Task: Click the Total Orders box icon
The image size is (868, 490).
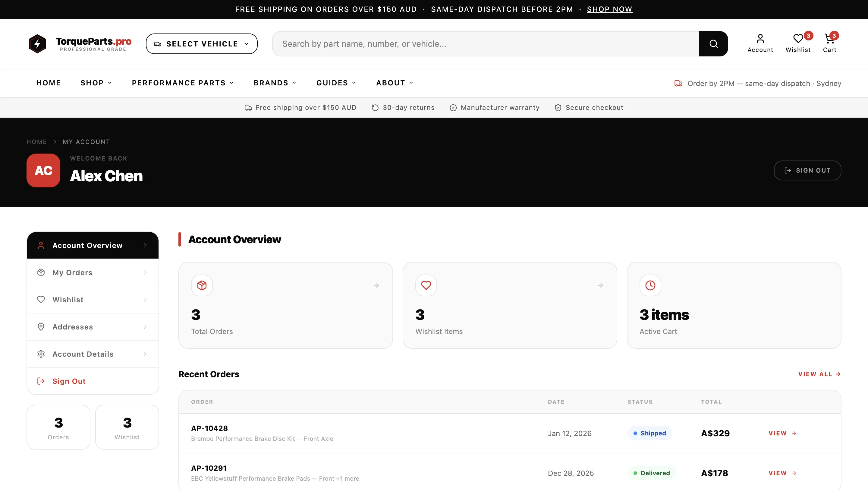Action: pyautogui.click(x=202, y=285)
